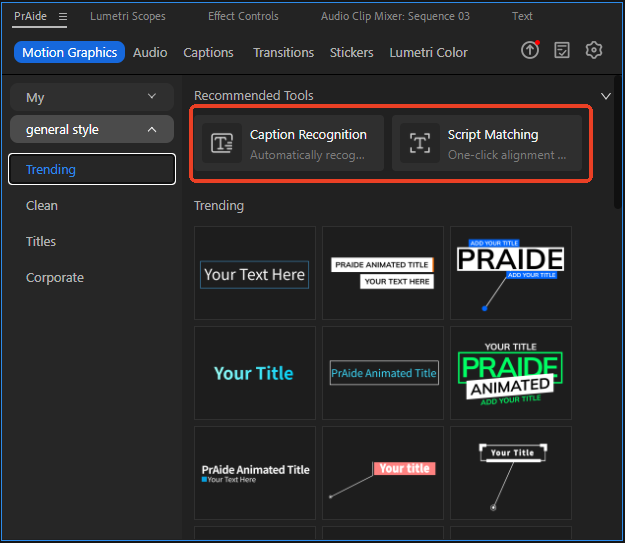The height and width of the screenshot is (543, 625).
Task: Select the cyan Your Title template
Action: pos(254,373)
